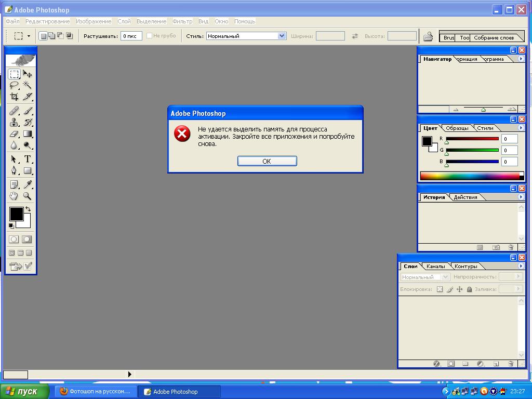Click the "пуск" Start button
Screen dimensions: 532x399
pos(24,392)
